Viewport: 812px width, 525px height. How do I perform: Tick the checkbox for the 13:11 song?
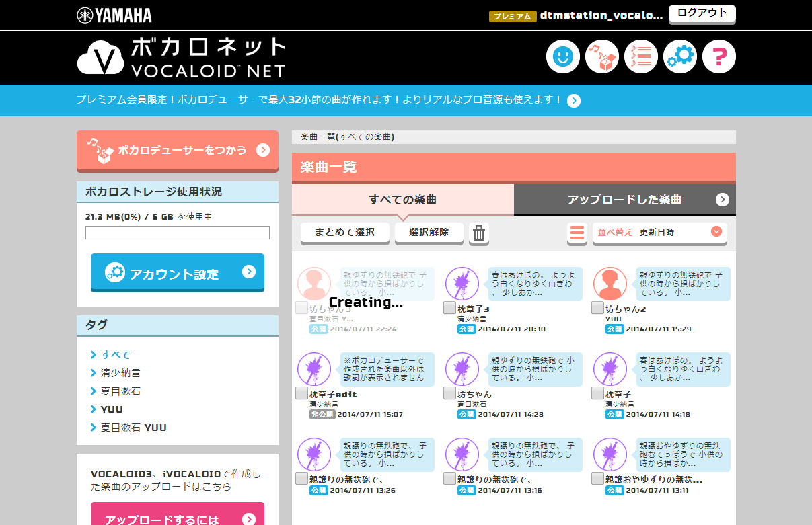pos(597,479)
